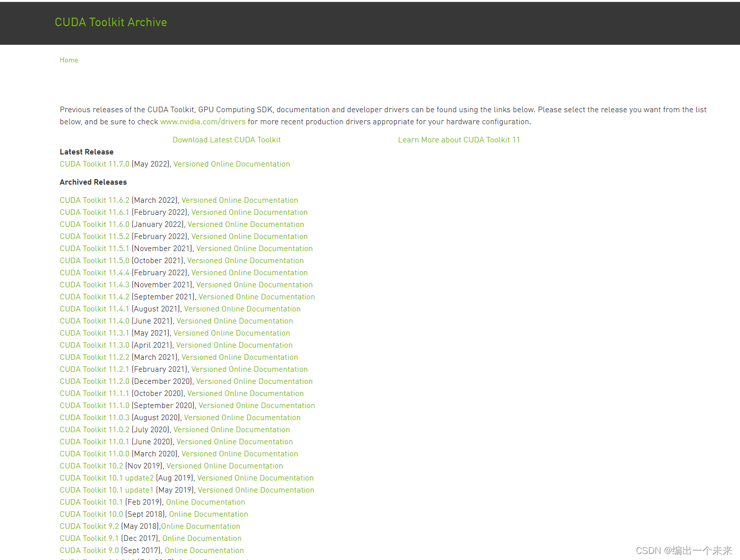Screen dimensions: 740x560
Task: Select CUDA Toolkit 11.1.0 link
Action: pyautogui.click(x=95, y=406)
